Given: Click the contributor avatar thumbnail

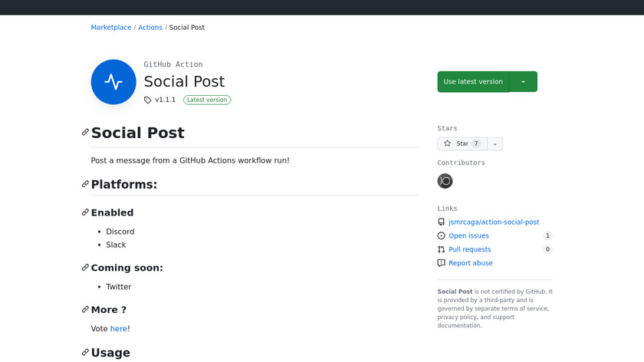Looking at the screenshot, I should pyautogui.click(x=445, y=181).
